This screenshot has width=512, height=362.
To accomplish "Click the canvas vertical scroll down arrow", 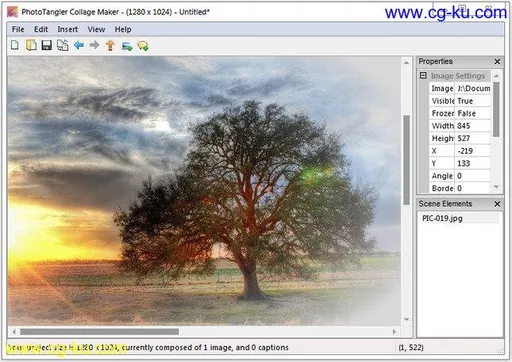I will [406, 319].
